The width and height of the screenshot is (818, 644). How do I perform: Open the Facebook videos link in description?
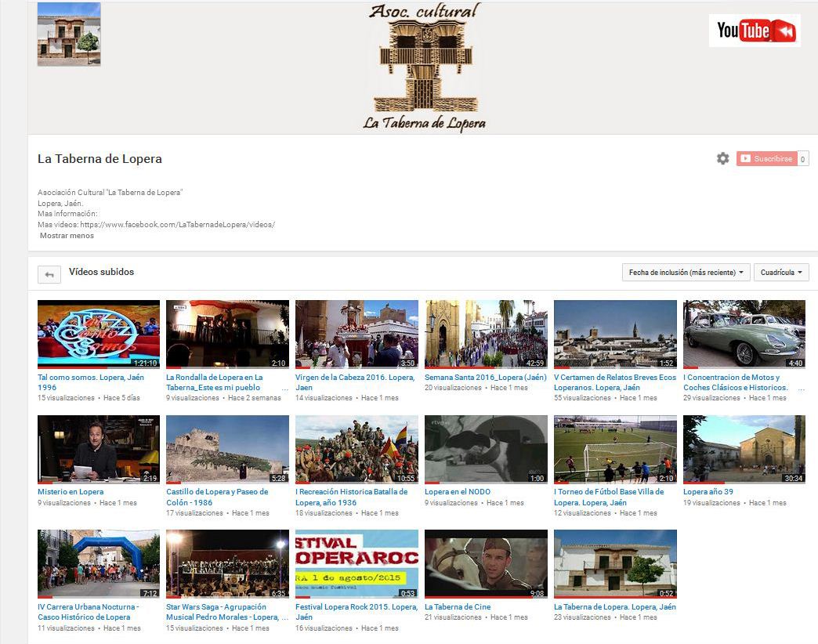tap(179, 224)
